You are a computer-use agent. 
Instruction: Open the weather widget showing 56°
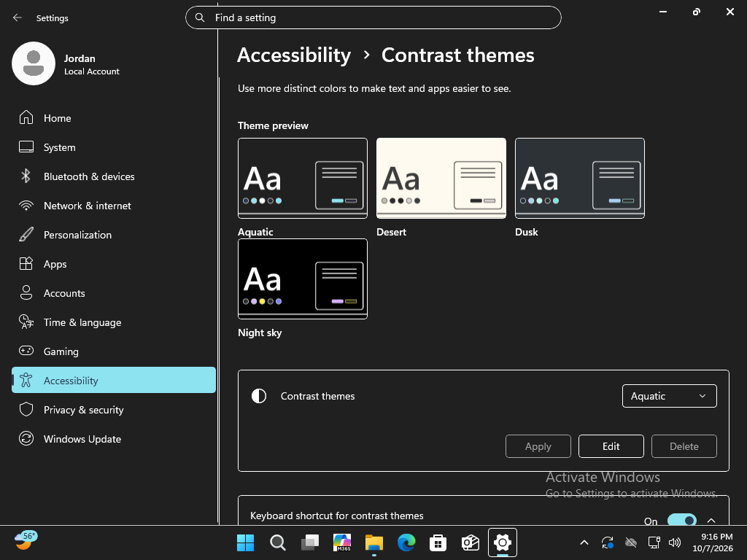point(26,540)
